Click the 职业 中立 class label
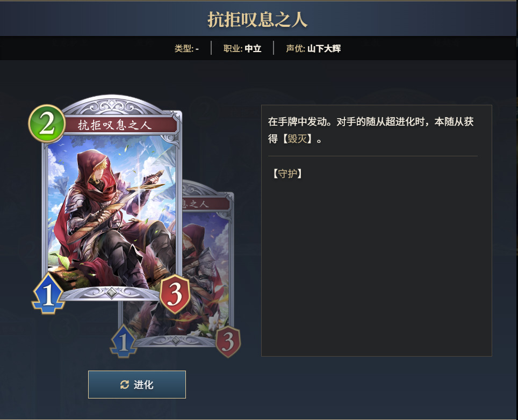 tap(242, 48)
